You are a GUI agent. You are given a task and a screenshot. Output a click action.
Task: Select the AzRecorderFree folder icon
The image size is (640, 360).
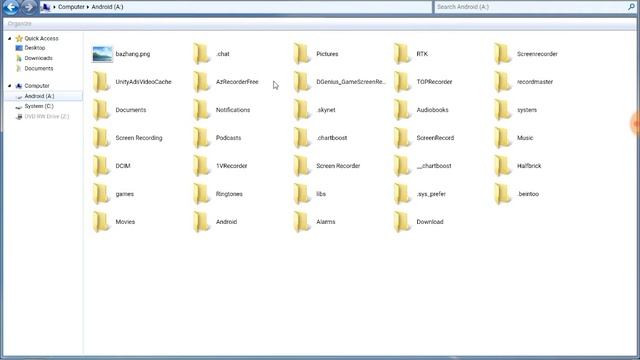[201, 82]
